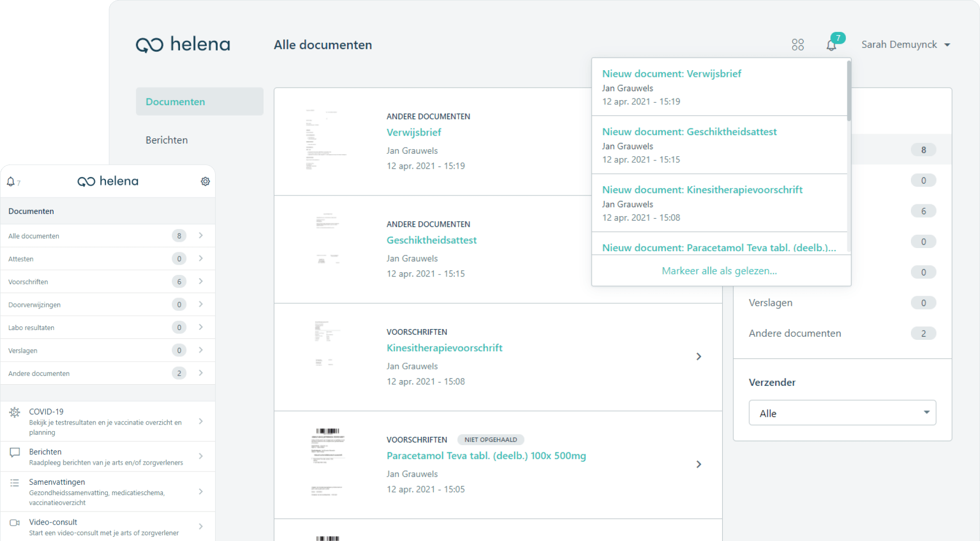Tap the mobile notification bell icon
This screenshot has width=980, height=541.
click(11, 182)
